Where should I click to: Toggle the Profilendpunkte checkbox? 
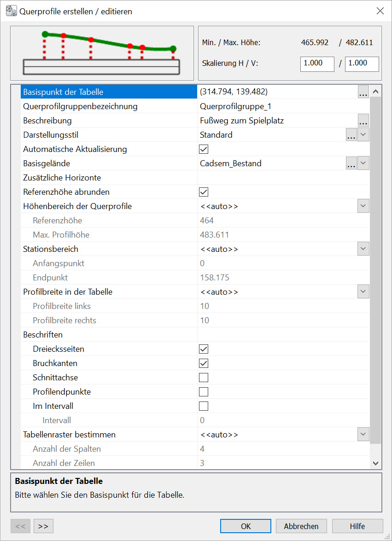click(203, 392)
